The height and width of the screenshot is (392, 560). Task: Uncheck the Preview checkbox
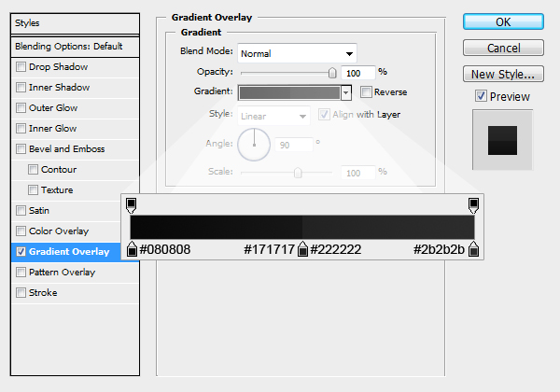[481, 96]
